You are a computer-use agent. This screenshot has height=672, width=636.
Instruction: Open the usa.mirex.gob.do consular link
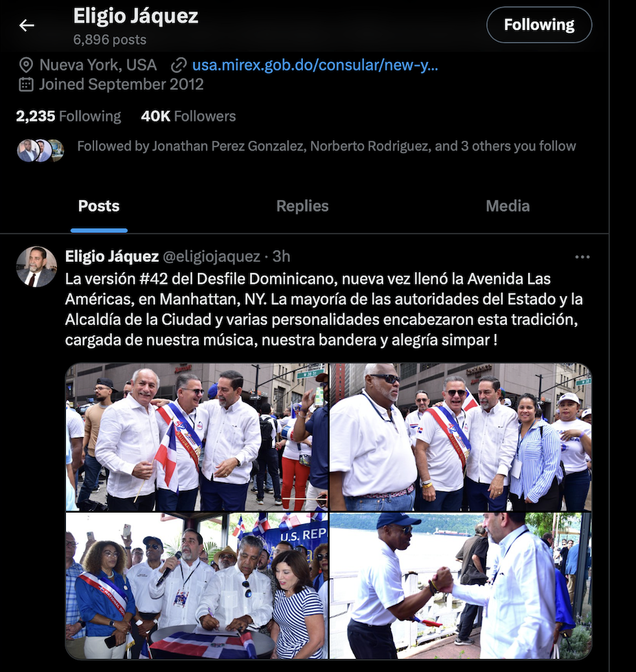click(x=315, y=65)
